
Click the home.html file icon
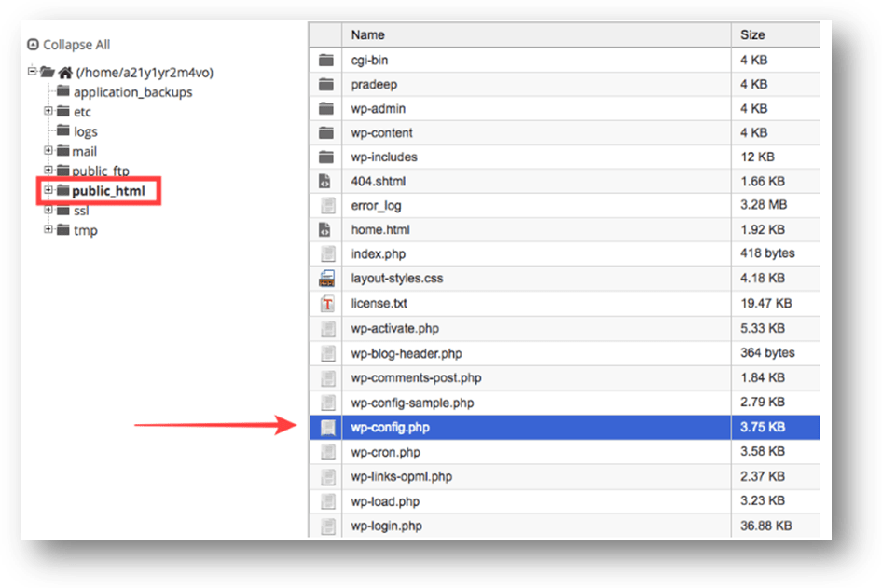(325, 229)
